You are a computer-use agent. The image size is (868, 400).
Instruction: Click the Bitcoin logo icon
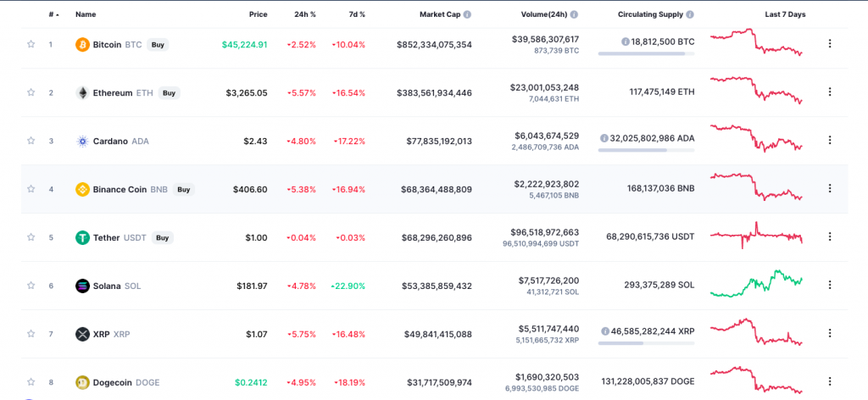click(x=82, y=45)
